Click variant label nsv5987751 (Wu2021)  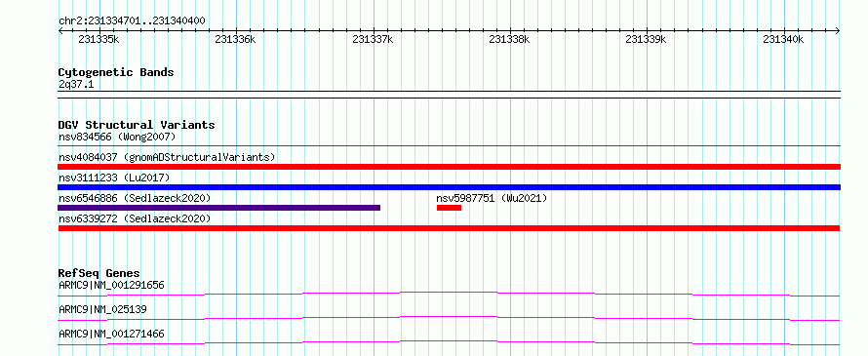click(x=492, y=198)
